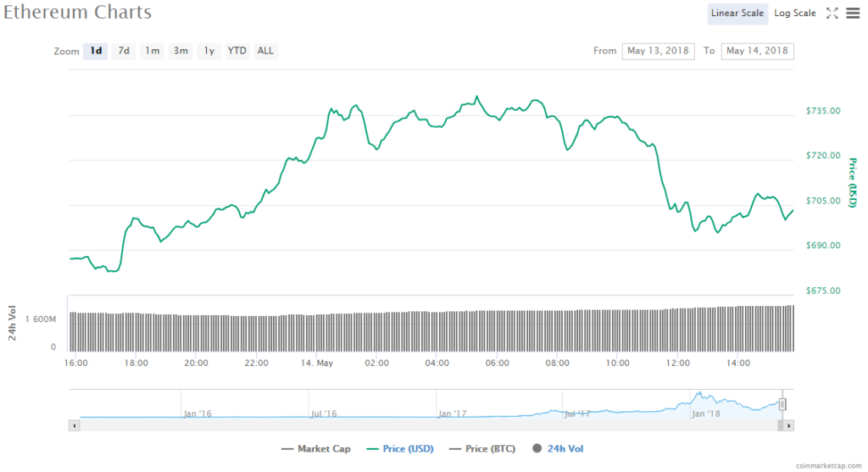Toggle the Market Cap legend series
Image resolution: width=868 pixels, height=472 pixels.
[315, 449]
